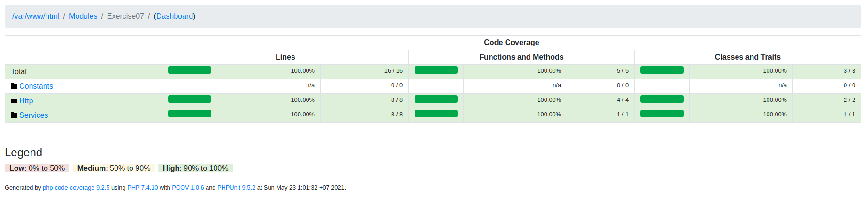Click the Http row classes coverage bar
The width and height of the screenshot is (868, 222).
tap(662, 99)
